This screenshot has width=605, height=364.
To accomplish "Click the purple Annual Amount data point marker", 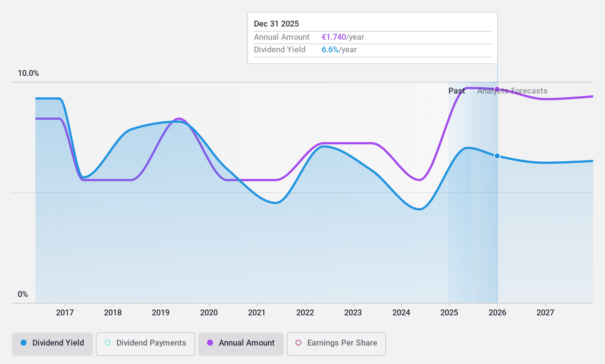I will pos(497,89).
